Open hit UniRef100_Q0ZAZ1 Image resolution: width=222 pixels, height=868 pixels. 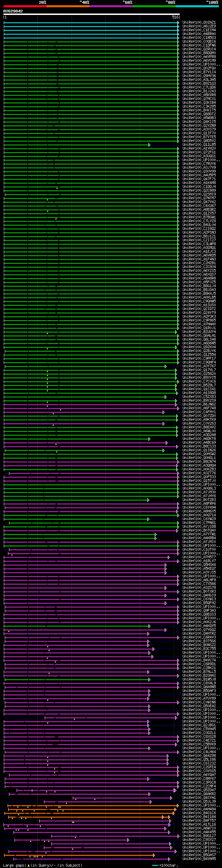[199, 23]
